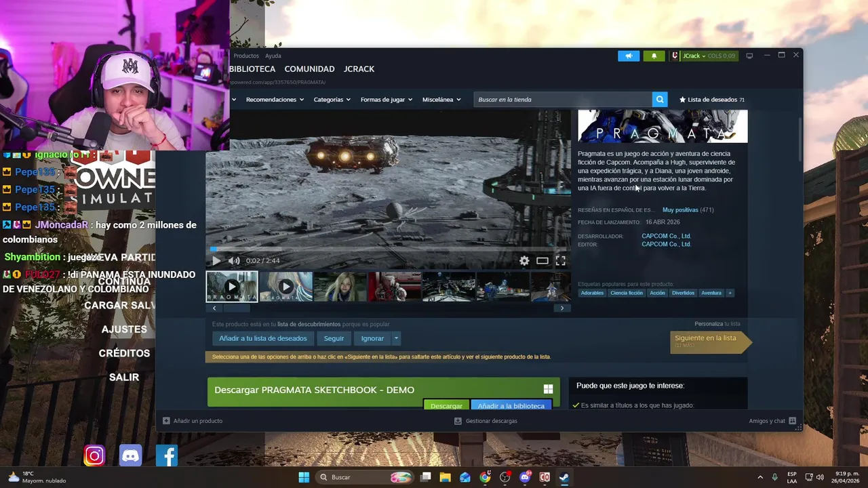Play the PRAGMATA trailer video

tap(216, 260)
